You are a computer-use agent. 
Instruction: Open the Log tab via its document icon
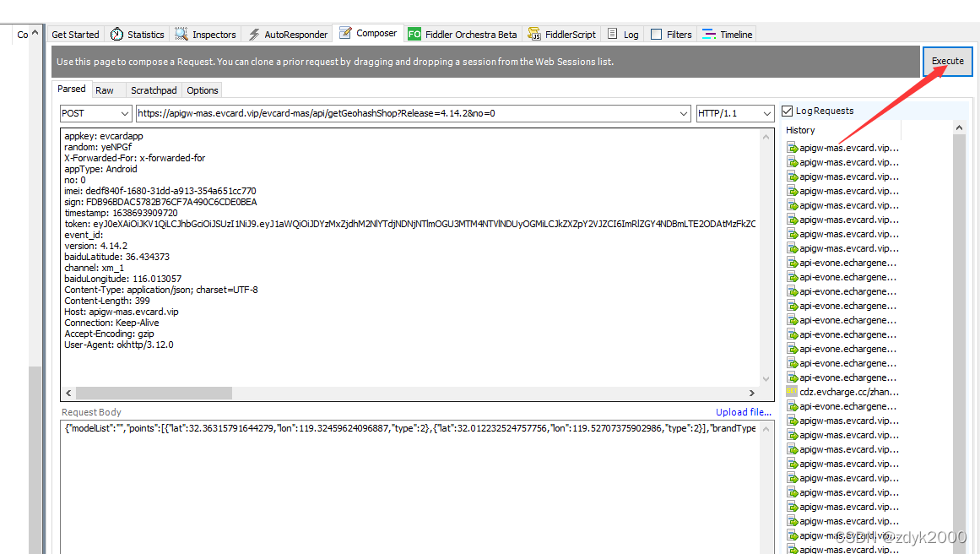pyautogui.click(x=613, y=34)
